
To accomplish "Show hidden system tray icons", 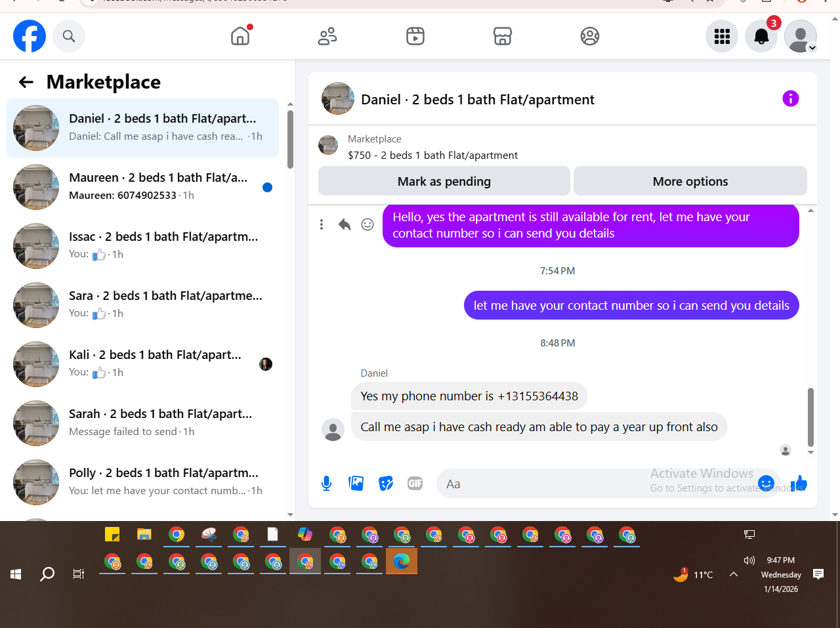I will [734, 574].
